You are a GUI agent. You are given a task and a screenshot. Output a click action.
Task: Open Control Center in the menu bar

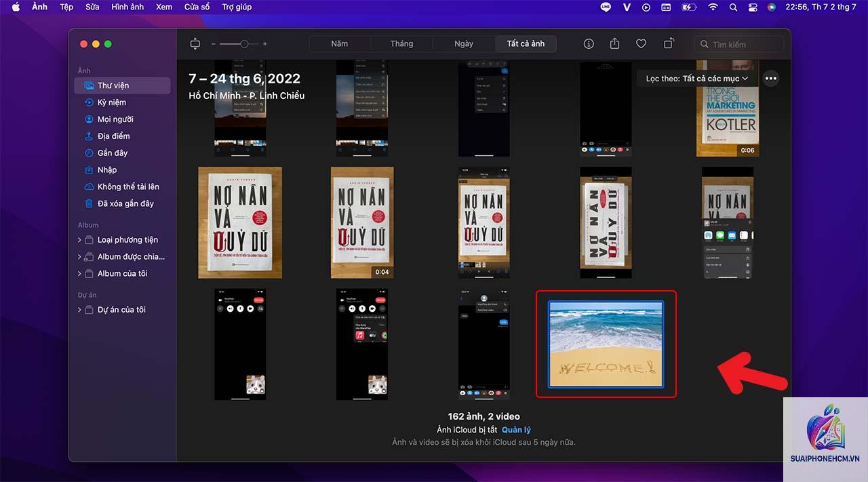tap(752, 7)
